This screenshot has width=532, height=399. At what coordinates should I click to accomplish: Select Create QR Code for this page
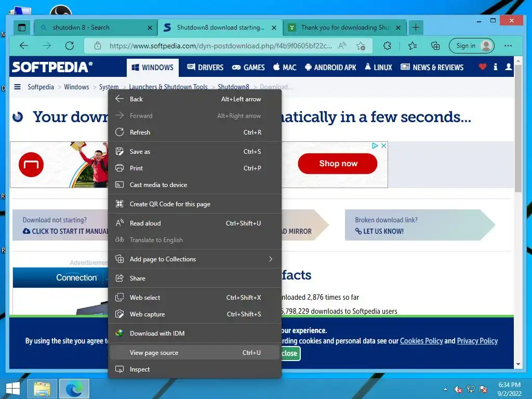tap(194, 204)
